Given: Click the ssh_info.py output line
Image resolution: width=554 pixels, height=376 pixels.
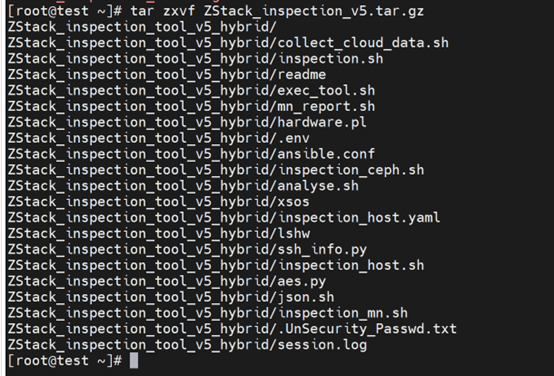Looking at the screenshot, I should [187, 249].
